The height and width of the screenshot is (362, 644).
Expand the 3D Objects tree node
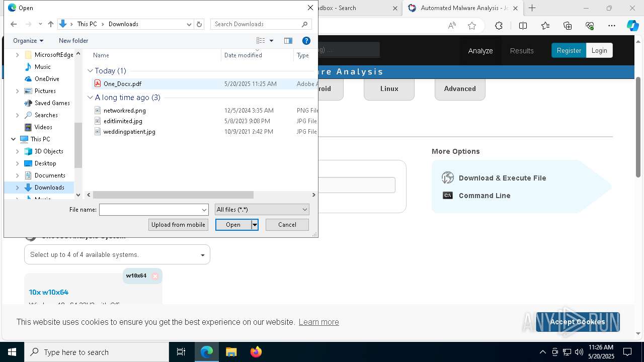18,151
